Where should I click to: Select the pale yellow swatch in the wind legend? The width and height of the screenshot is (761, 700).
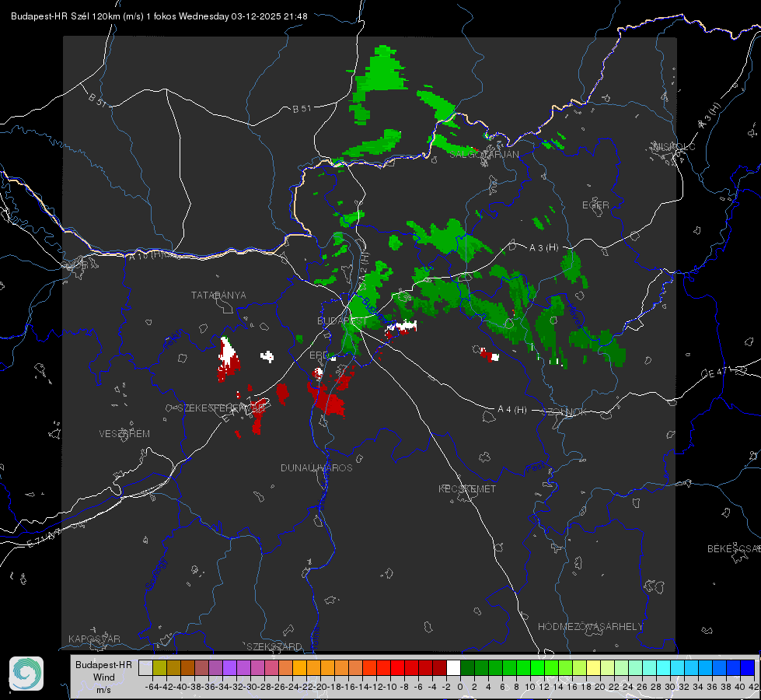tap(594, 667)
